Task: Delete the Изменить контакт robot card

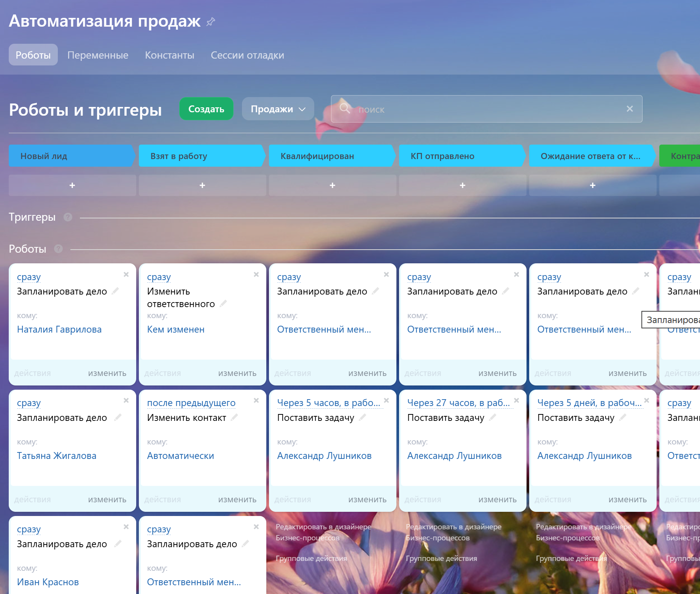Action: click(256, 400)
